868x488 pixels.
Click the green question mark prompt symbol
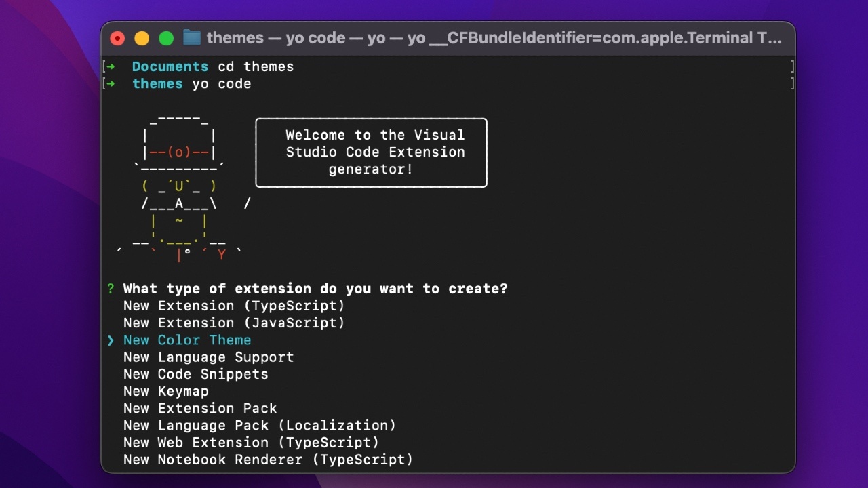111,289
